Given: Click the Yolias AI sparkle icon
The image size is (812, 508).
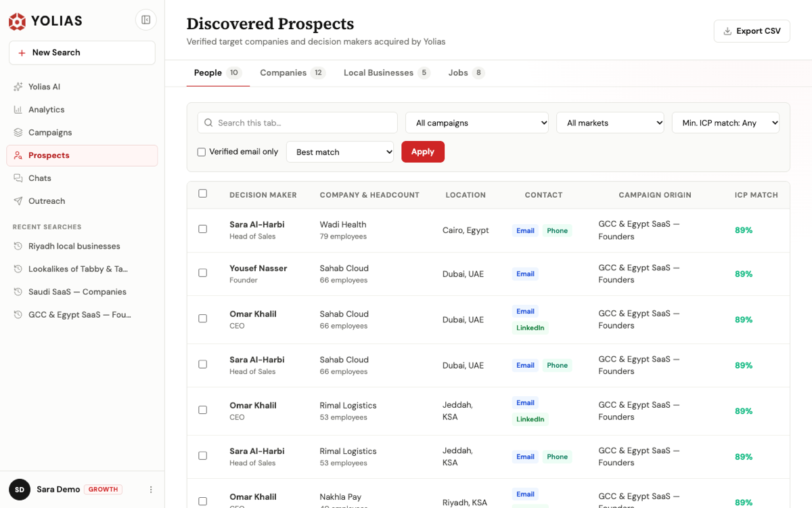Looking at the screenshot, I should coord(18,87).
